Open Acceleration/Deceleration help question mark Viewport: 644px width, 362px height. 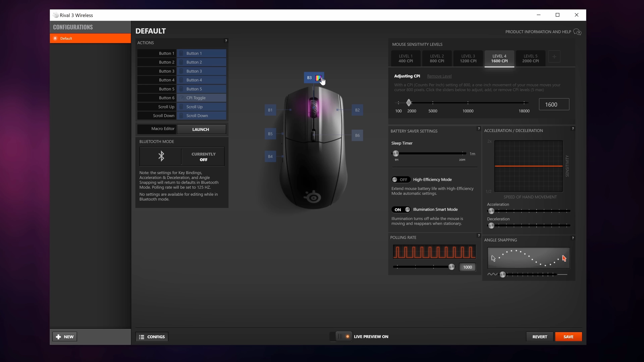573,129
